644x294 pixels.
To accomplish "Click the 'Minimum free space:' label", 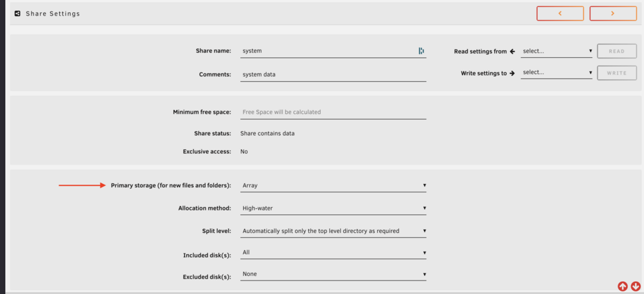I will (202, 112).
